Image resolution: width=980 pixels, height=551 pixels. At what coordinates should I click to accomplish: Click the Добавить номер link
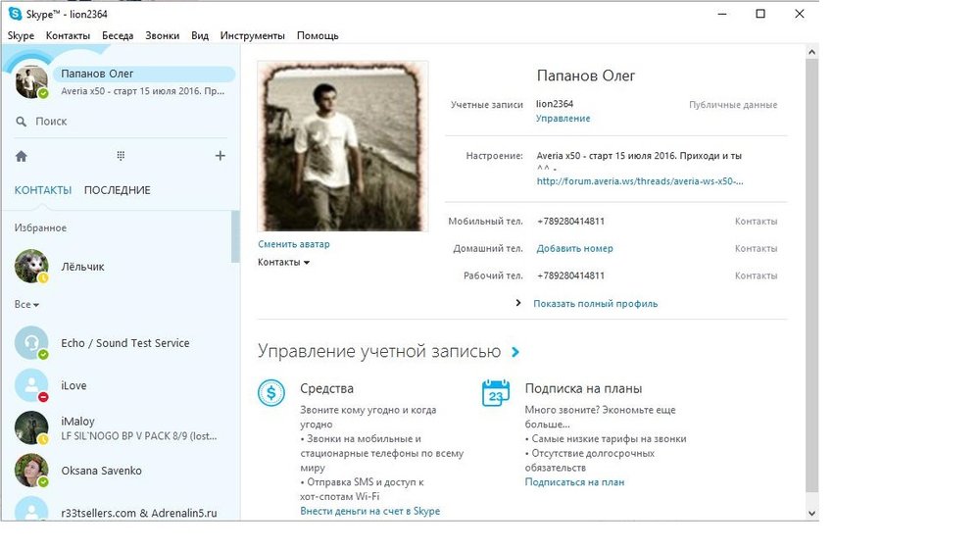(x=574, y=249)
